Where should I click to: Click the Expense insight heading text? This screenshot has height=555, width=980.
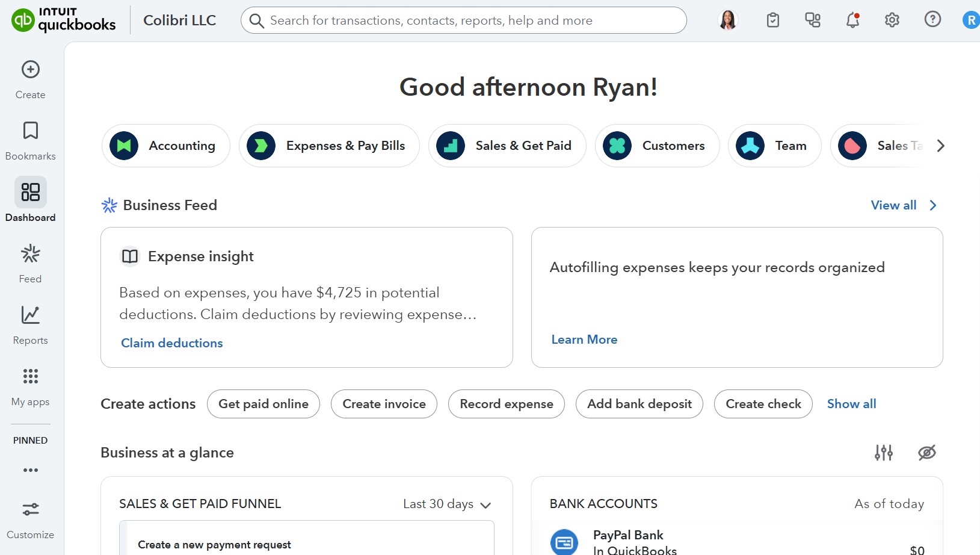click(201, 256)
